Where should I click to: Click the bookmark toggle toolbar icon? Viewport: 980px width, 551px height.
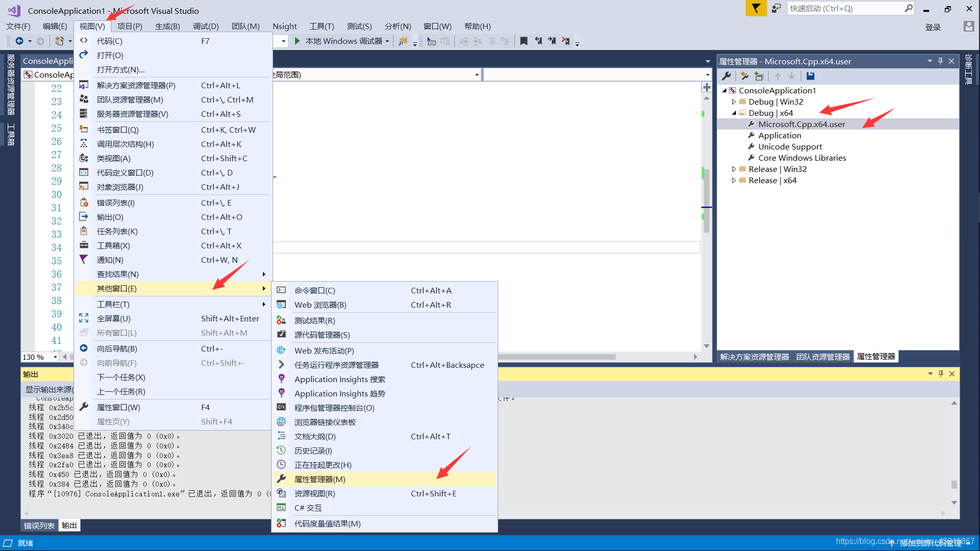524,41
